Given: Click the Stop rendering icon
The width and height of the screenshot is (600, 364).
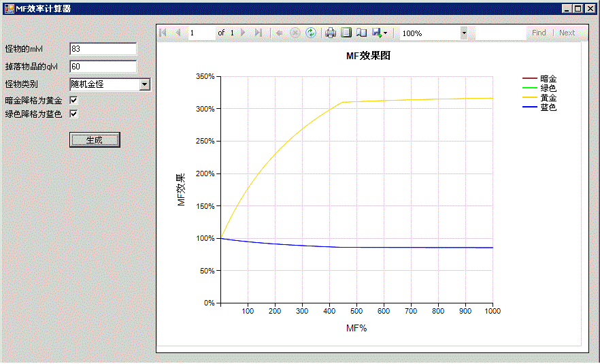Looking at the screenshot, I should pos(295,33).
